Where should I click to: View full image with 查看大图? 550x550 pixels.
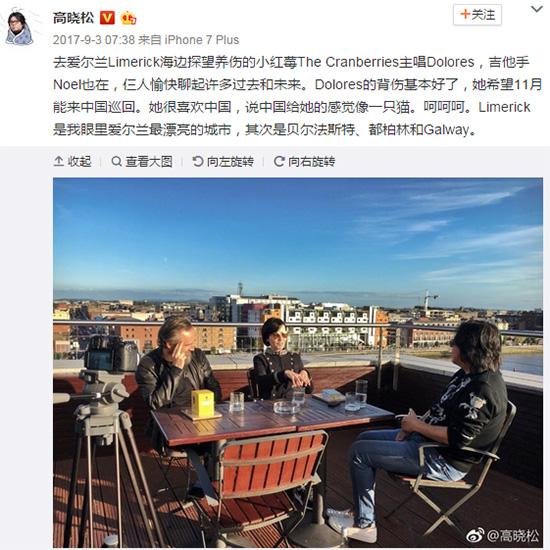[142, 161]
